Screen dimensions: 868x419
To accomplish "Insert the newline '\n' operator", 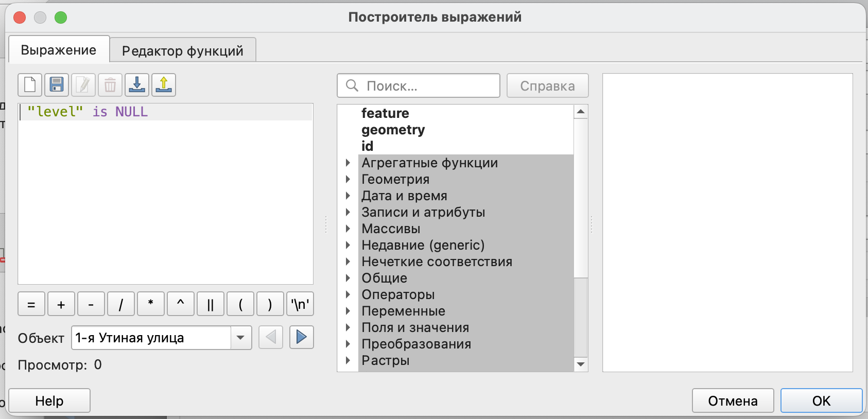I will pyautogui.click(x=300, y=304).
